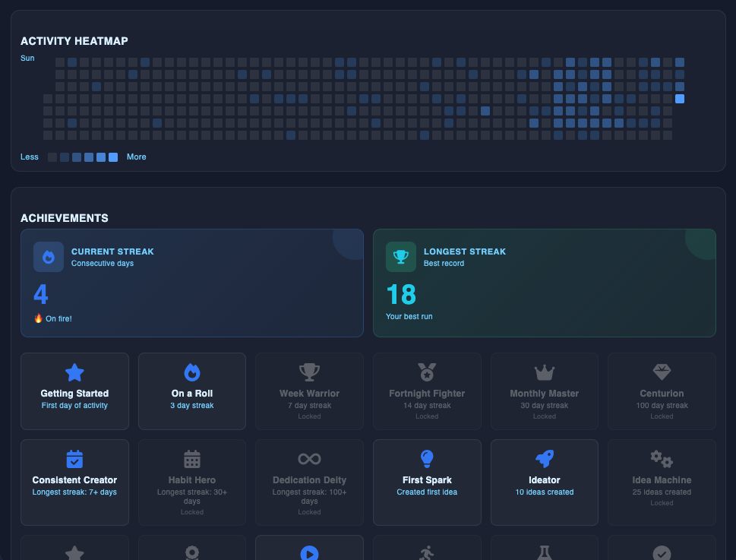Open the Week Warrior locked achievement

pos(308,391)
